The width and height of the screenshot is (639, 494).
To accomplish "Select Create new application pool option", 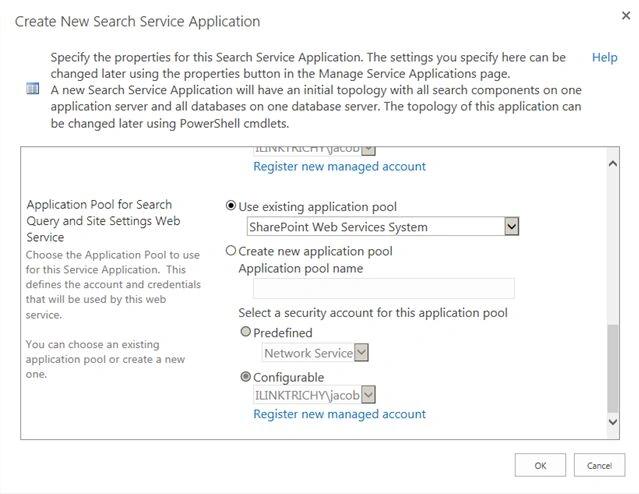I will pos(231,250).
